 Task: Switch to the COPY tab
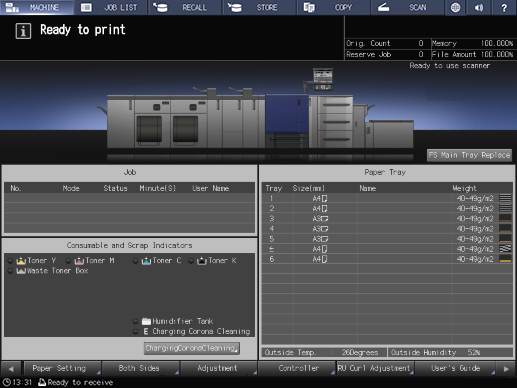(x=334, y=7)
